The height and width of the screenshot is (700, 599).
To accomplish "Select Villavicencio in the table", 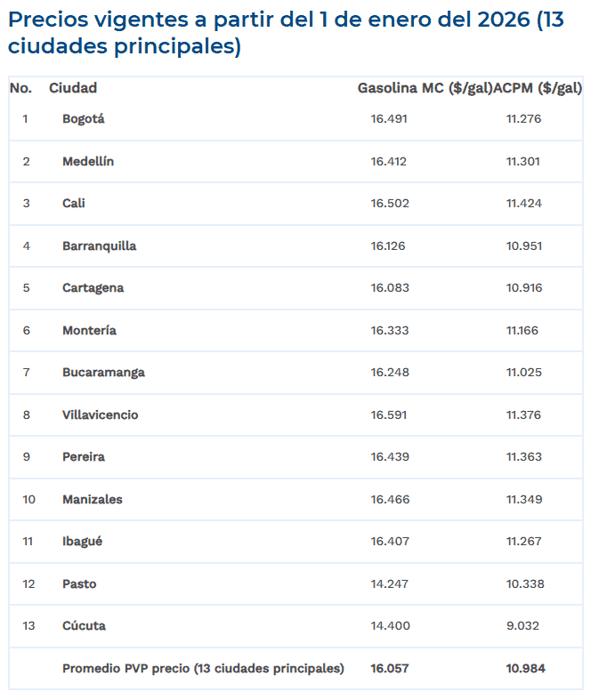I will click(x=100, y=415).
